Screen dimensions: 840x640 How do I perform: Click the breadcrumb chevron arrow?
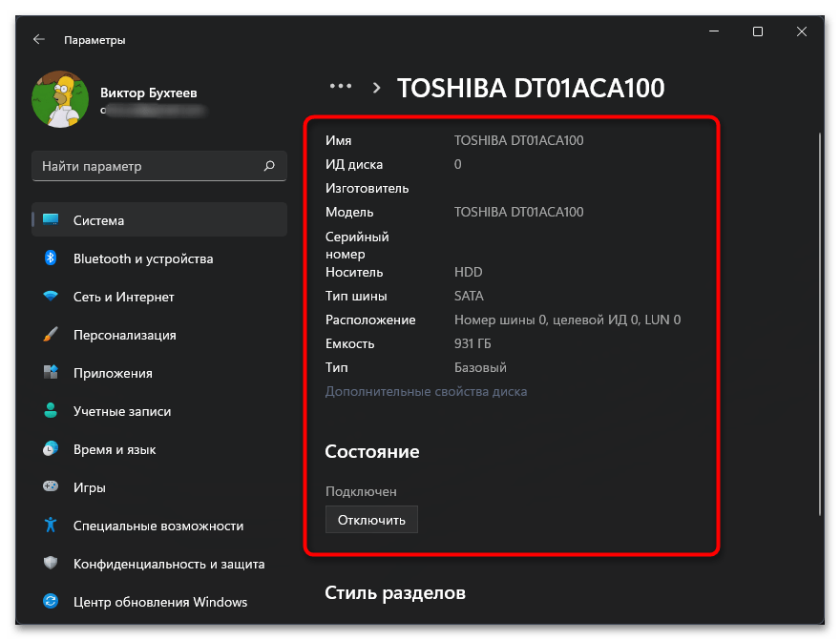coord(377,88)
